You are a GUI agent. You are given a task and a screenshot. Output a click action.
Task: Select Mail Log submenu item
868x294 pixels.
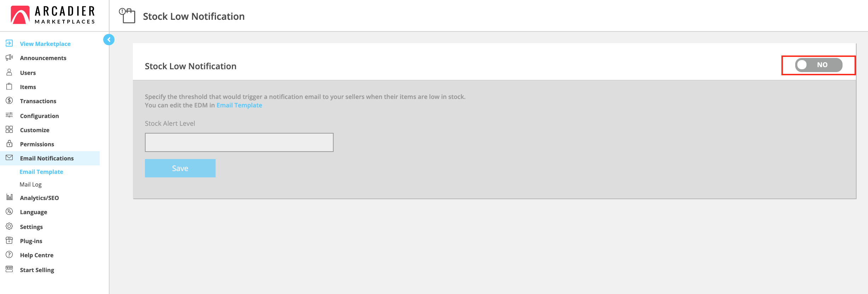pos(30,184)
